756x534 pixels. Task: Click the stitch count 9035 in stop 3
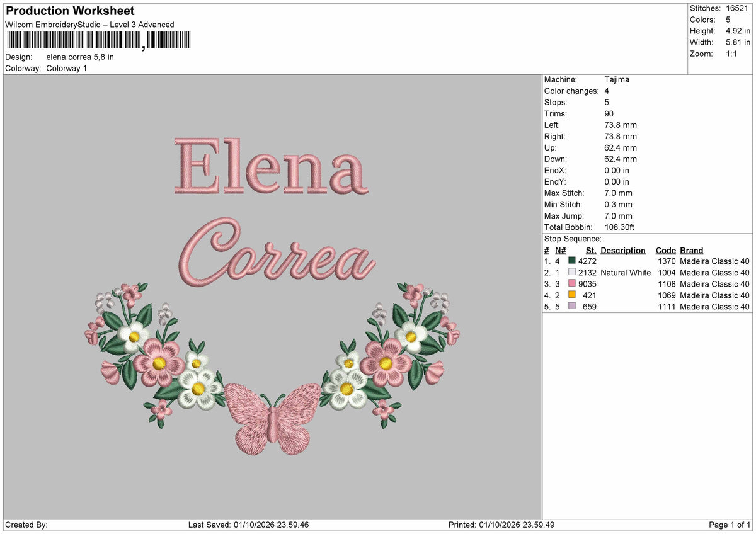[587, 283]
